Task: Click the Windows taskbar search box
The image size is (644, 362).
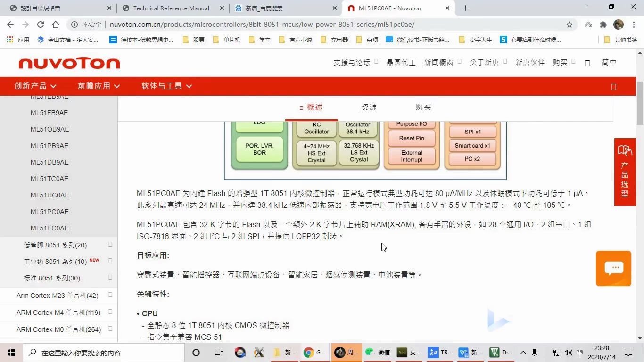Action: point(104,353)
